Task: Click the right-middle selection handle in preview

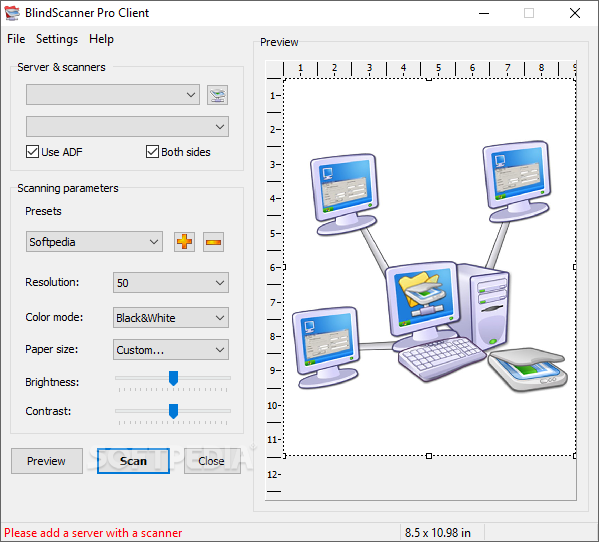Action: tap(575, 267)
